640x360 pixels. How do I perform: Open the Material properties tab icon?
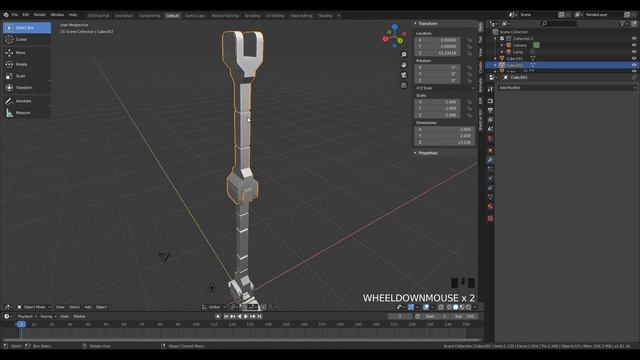pyautogui.click(x=490, y=207)
